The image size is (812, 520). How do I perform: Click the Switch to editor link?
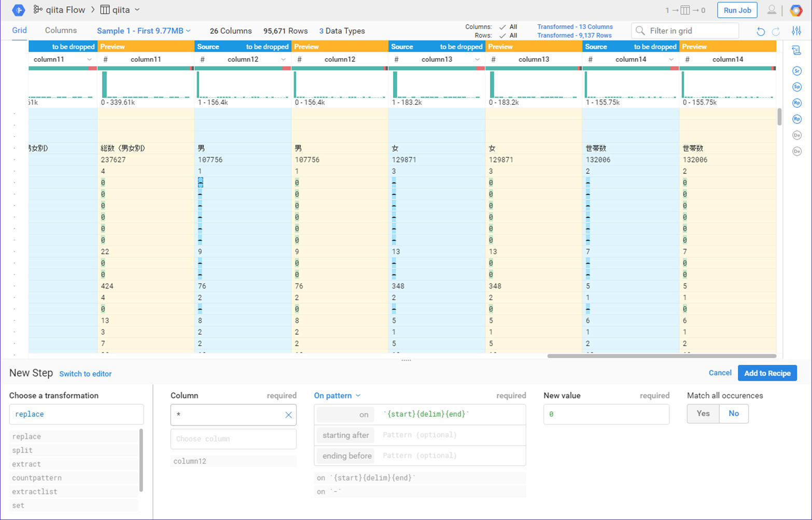click(86, 374)
